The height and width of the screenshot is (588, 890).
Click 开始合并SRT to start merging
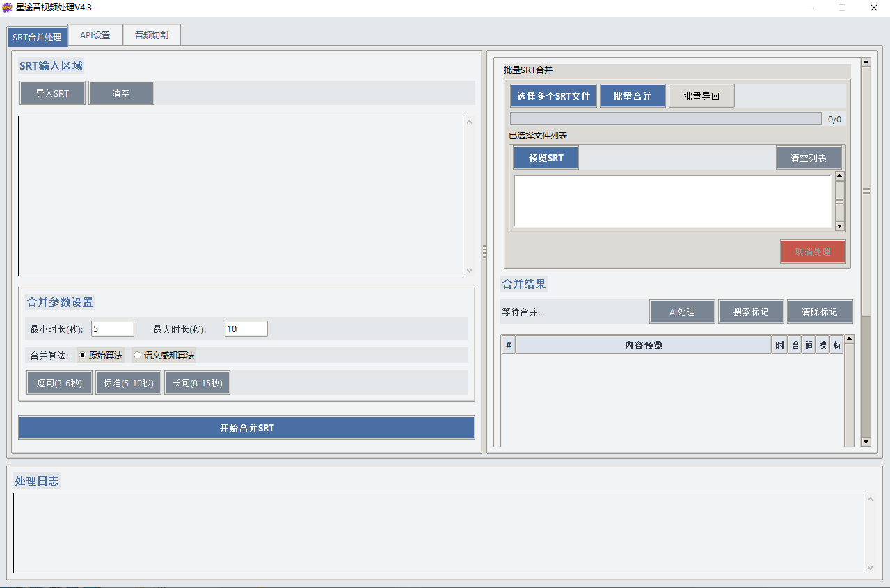coord(246,428)
